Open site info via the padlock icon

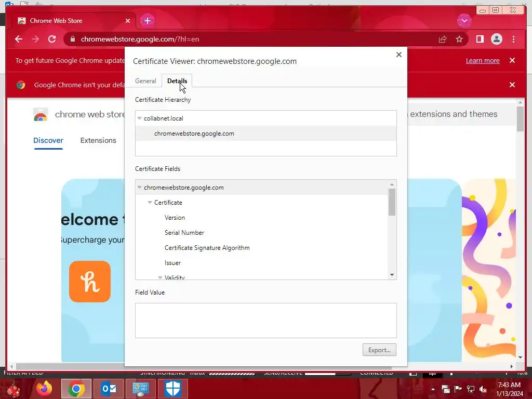point(72,39)
